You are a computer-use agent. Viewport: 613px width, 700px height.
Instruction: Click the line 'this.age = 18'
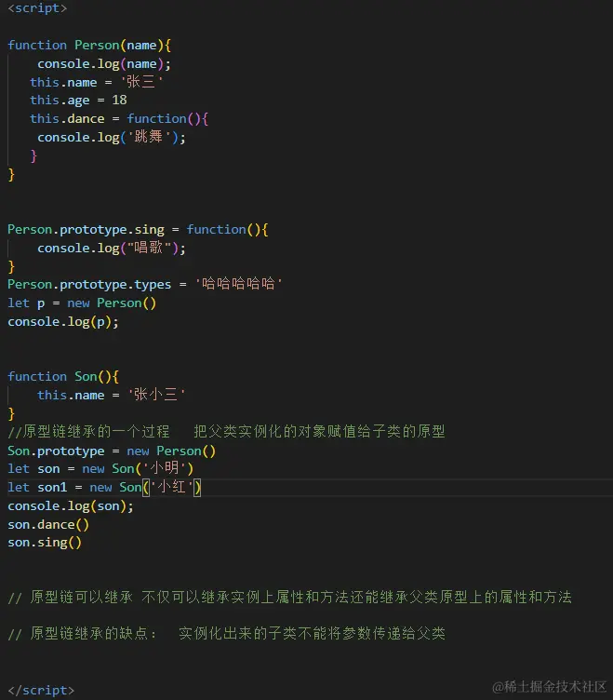pos(78,100)
